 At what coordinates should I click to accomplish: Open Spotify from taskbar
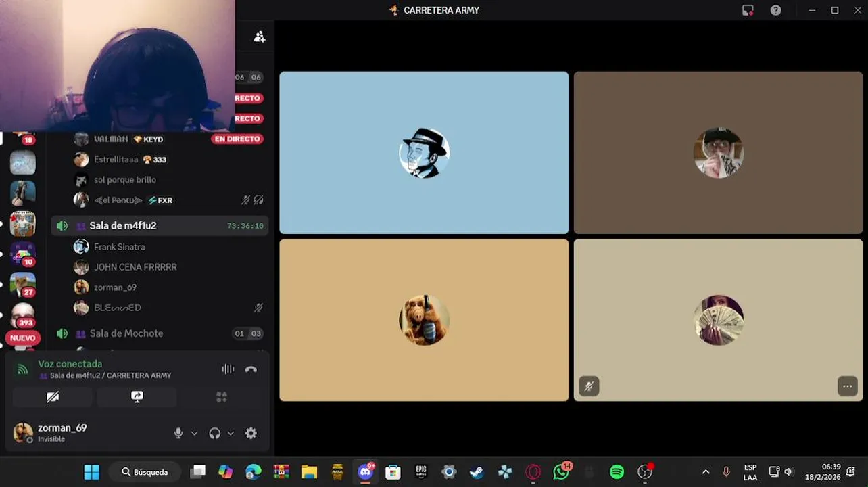[x=617, y=472]
